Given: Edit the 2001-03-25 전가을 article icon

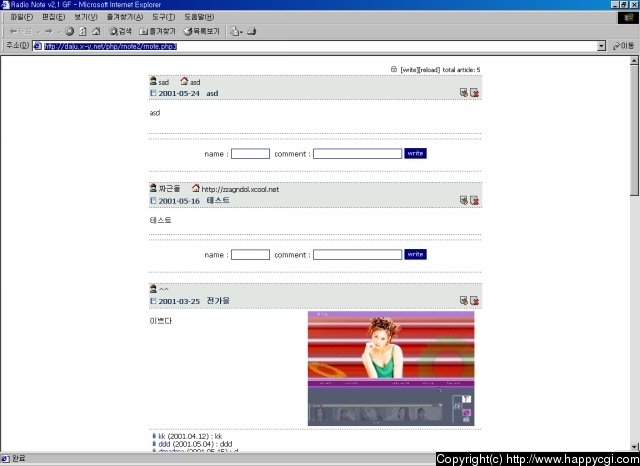Looking at the screenshot, I should pyautogui.click(x=463, y=300).
